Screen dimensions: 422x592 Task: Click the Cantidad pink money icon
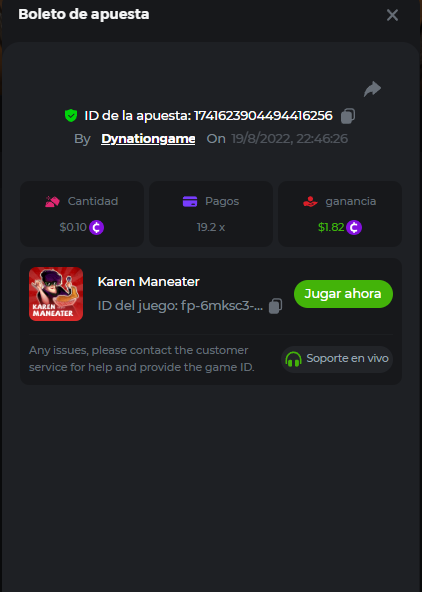[52, 201]
